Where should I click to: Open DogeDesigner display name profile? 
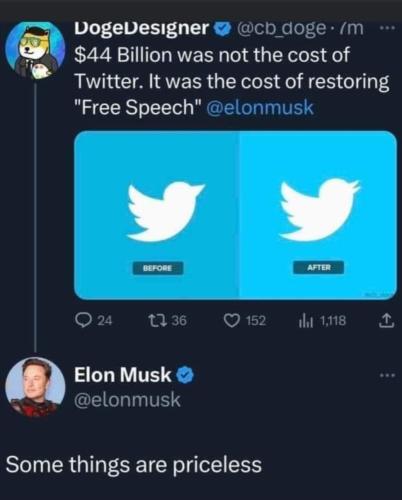(x=142, y=29)
